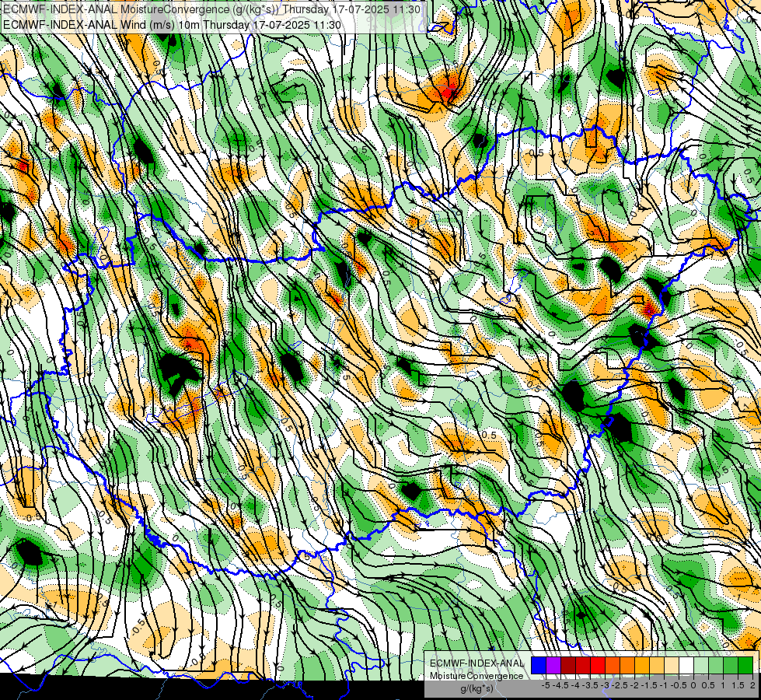The height and width of the screenshot is (700, 761).
Task: Click the '1.5' tick label on legend scale
Action: click(738, 685)
